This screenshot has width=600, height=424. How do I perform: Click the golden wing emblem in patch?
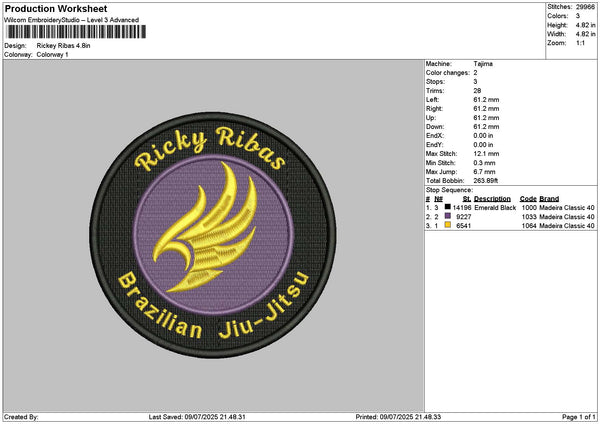click(205, 227)
